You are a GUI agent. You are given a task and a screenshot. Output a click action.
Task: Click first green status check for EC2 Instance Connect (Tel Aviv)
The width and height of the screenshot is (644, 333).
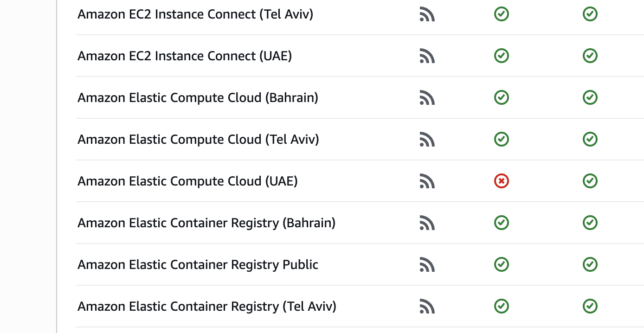pyautogui.click(x=502, y=14)
